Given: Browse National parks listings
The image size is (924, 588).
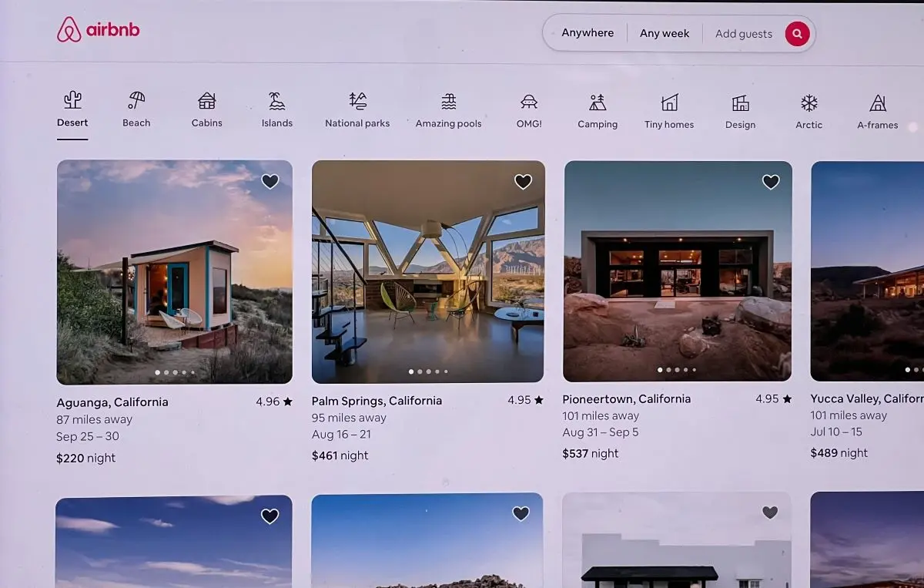Looking at the screenshot, I should 357,108.
